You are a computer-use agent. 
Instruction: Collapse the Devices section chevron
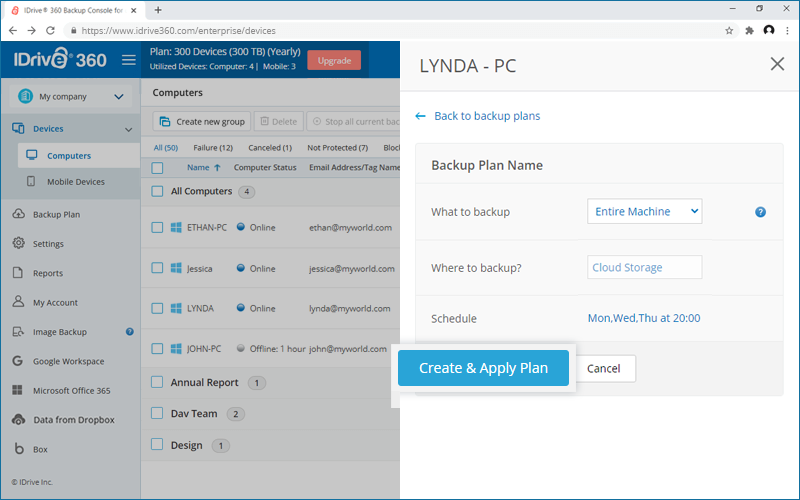[129, 129]
